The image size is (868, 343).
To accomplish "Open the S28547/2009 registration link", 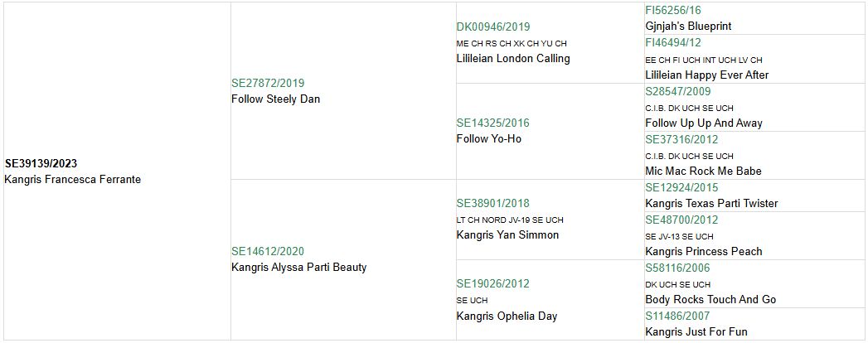I will coord(678,90).
